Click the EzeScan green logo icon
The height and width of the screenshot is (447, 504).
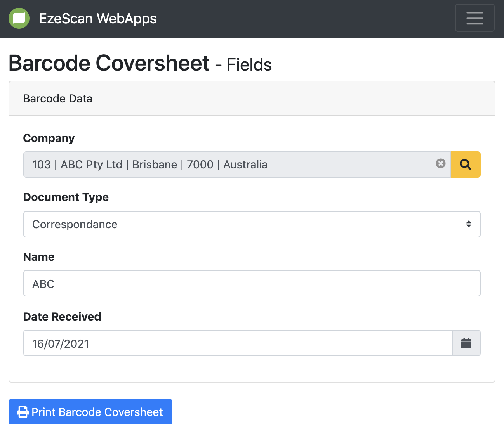point(19,18)
